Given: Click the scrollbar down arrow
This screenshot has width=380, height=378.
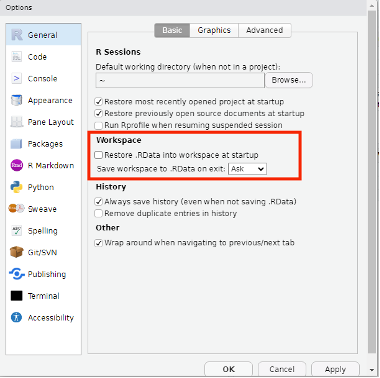Looking at the screenshot, I should click(372, 370).
